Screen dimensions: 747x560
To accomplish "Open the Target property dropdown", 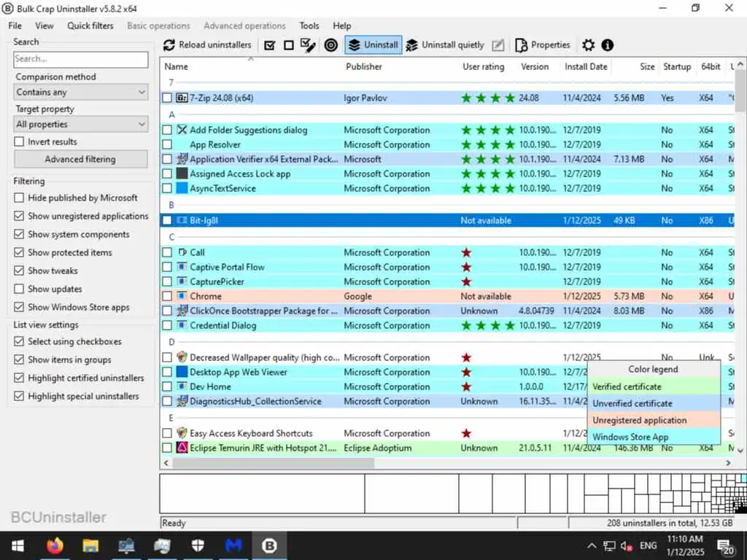I will (81, 124).
